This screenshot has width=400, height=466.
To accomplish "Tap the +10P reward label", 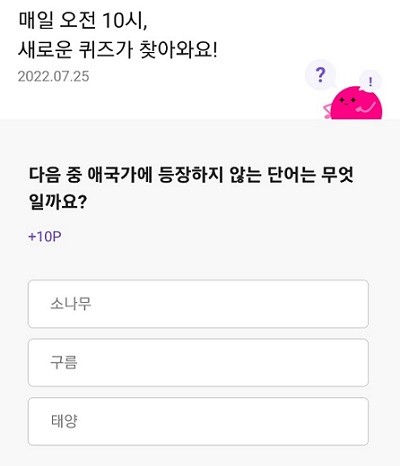I will click(45, 237).
